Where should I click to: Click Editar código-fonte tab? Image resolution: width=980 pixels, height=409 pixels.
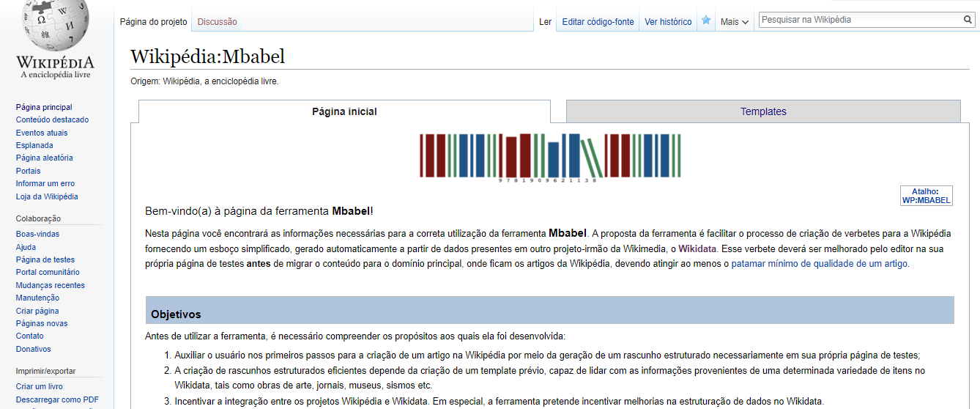tap(598, 22)
